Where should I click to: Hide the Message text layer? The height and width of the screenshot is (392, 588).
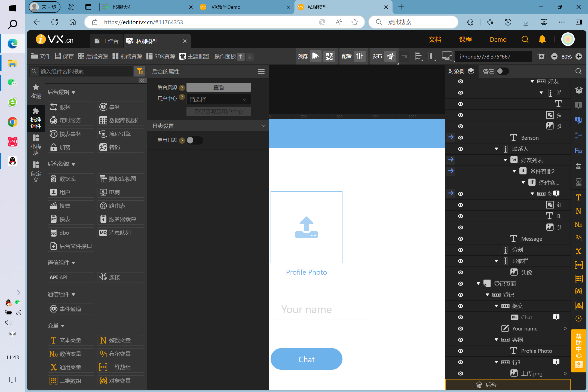pyautogui.click(x=460, y=239)
